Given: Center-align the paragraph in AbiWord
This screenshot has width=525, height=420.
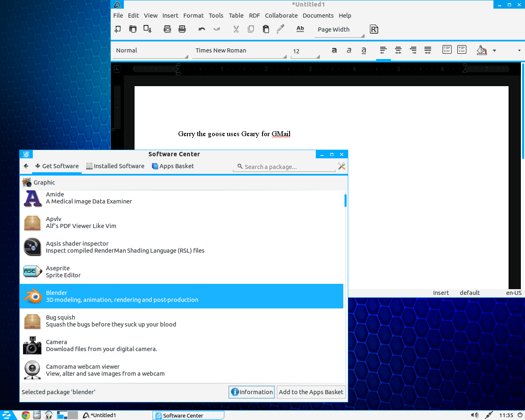Looking at the screenshot, I should [x=398, y=50].
